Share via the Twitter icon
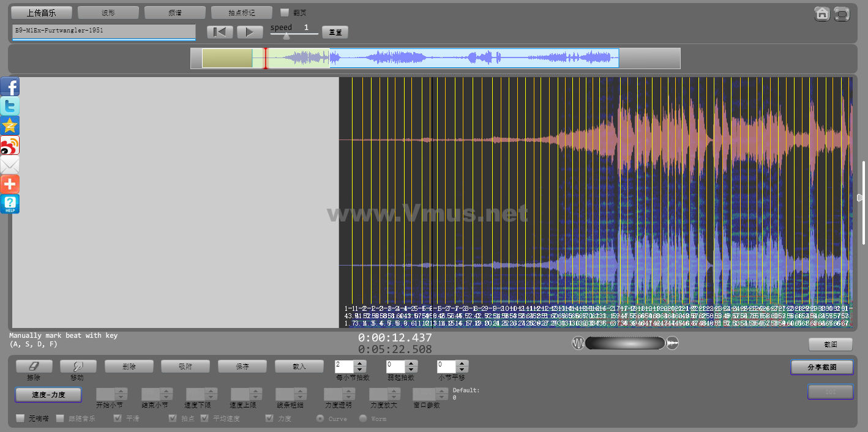Screen dimensions: 868x432 coord(10,106)
